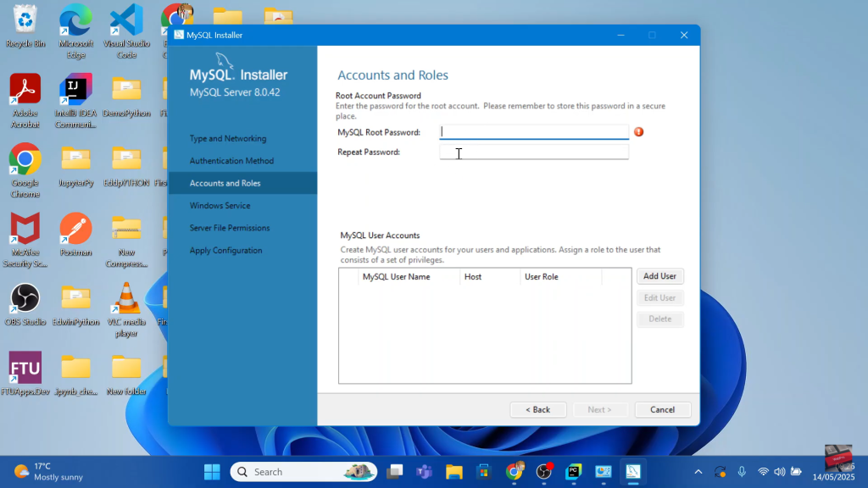Click the MySQL User Name column header
Image resolution: width=868 pixels, height=488 pixels.
397,277
